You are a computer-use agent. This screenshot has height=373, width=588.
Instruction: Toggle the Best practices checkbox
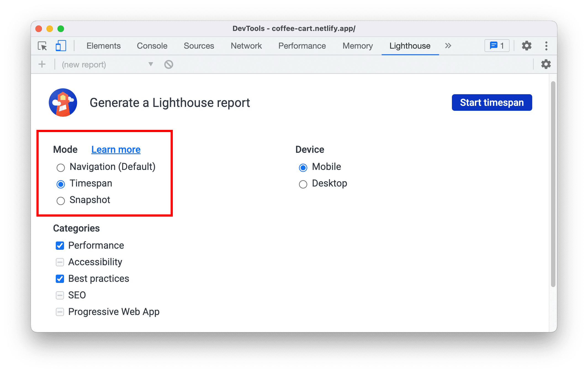point(60,276)
